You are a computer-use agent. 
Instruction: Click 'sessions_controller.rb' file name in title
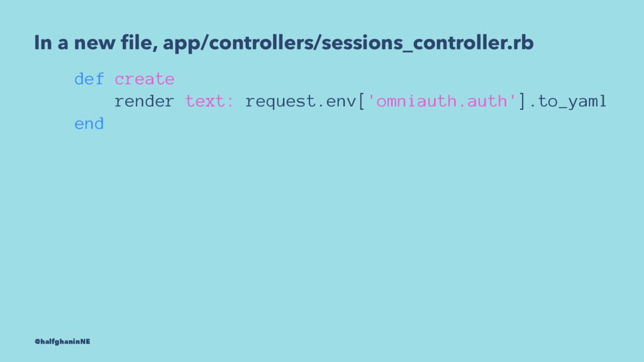point(428,43)
